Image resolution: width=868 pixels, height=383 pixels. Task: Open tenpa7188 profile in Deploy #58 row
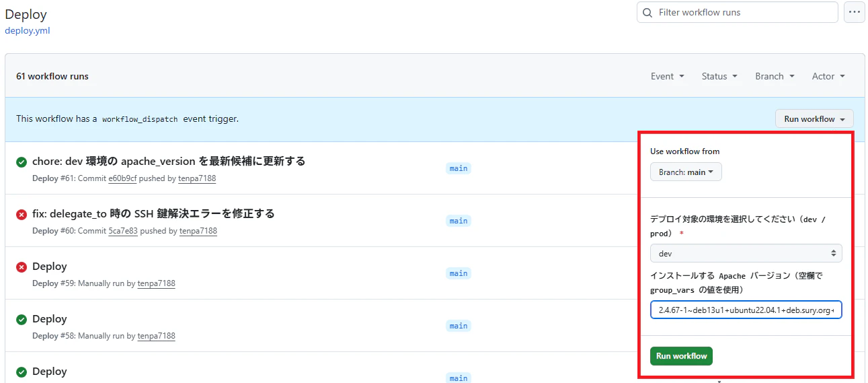[x=156, y=336]
